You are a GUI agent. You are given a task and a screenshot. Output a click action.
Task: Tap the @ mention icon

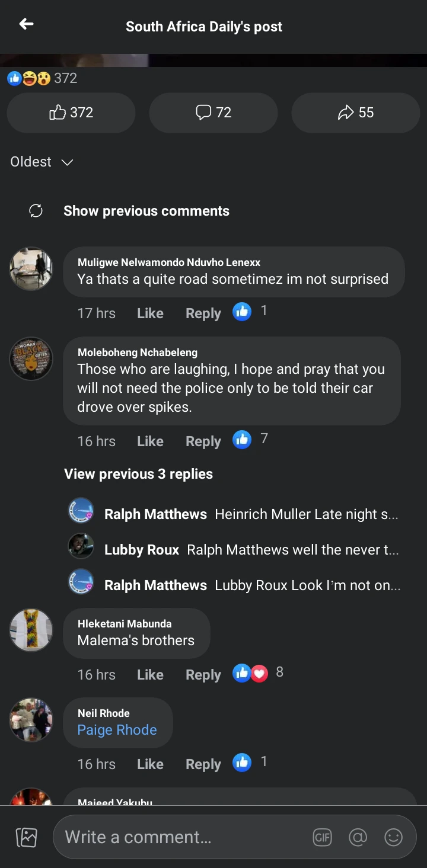(358, 837)
